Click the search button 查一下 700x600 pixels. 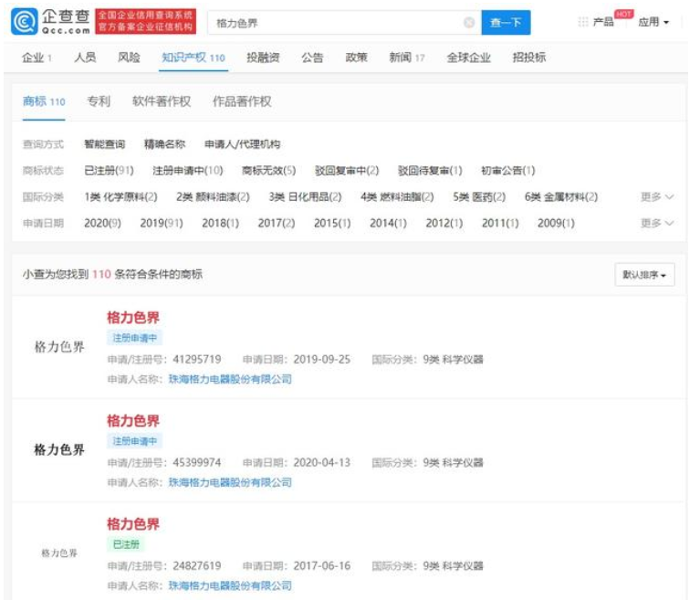(x=506, y=22)
